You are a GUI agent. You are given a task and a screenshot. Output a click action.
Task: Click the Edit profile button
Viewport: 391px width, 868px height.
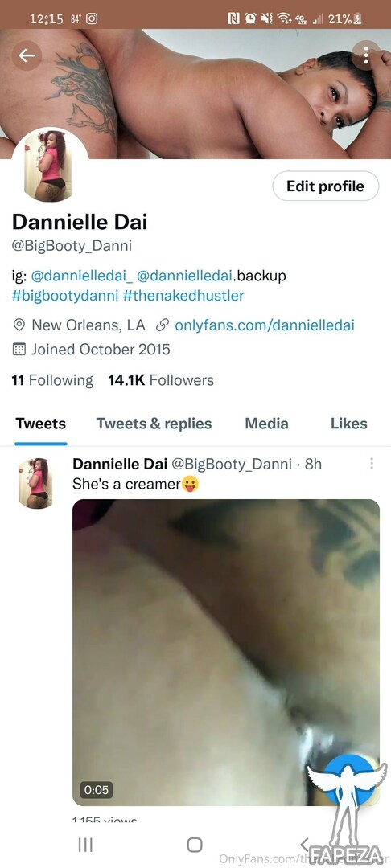pos(326,186)
